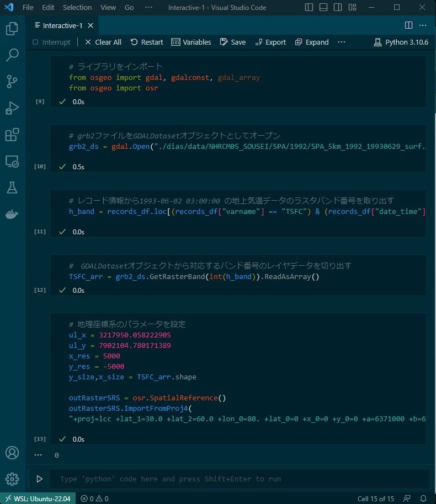Open the Variables panel

tap(191, 42)
